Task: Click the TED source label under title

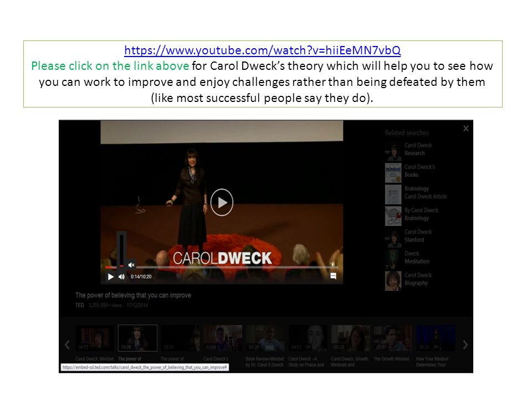Action: coord(80,305)
